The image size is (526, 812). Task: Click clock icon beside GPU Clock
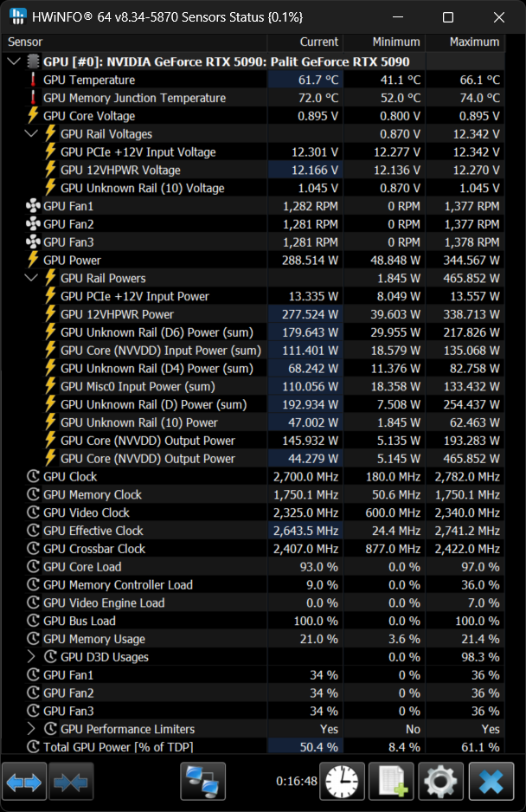pos(33,476)
